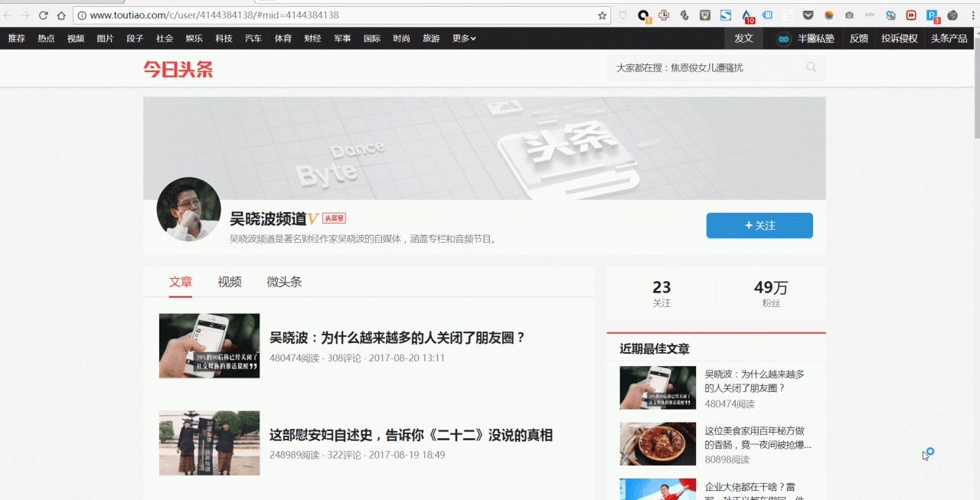The image size is (980, 500).
Task: Open sidebar article 为什么越来越多的人关闭了朋友圈
Action: pyautogui.click(x=755, y=381)
